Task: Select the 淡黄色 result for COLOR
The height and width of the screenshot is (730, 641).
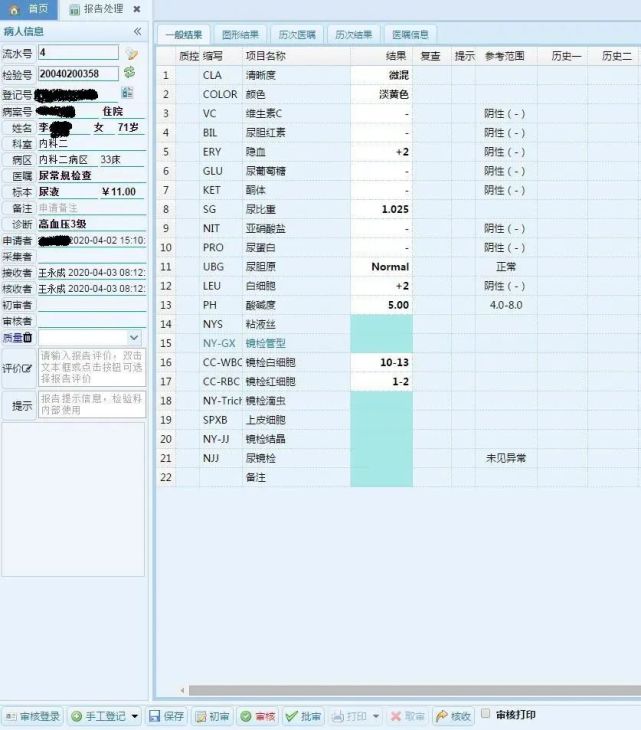Action: pos(381,95)
